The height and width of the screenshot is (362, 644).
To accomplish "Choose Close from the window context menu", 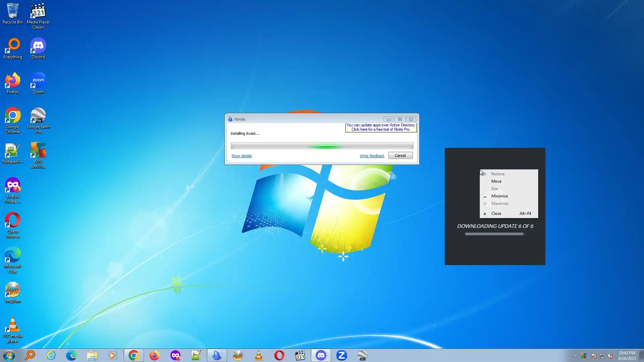I will pos(496,214).
